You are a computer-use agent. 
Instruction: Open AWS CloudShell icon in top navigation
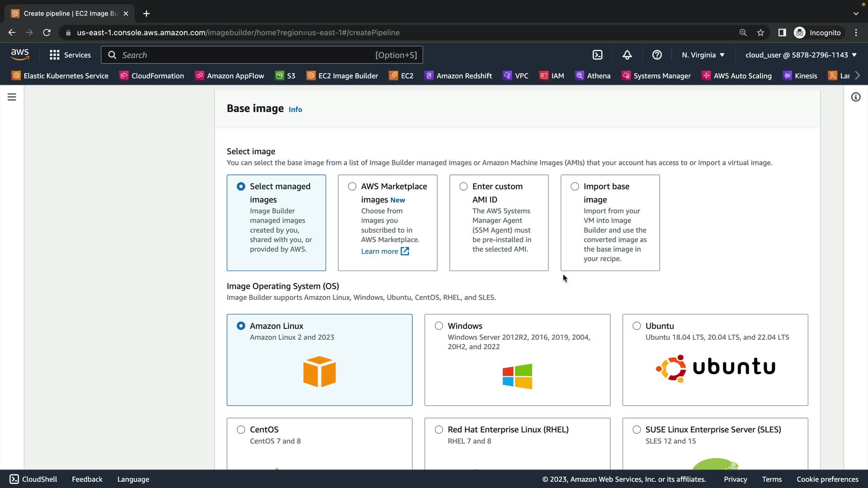click(597, 55)
